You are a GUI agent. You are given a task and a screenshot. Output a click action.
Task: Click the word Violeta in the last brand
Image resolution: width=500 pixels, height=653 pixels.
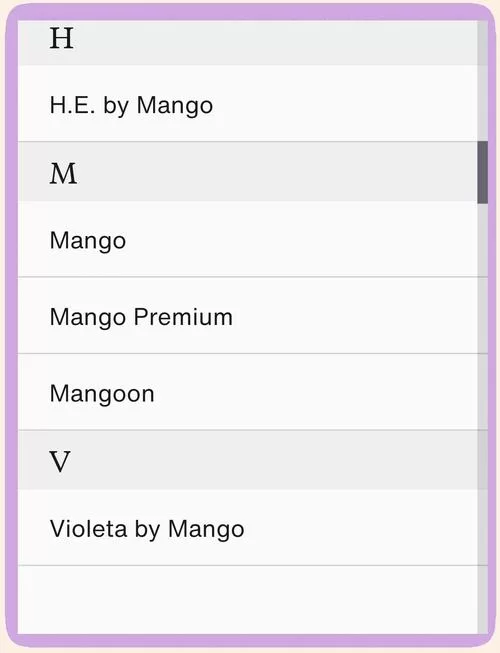pos(88,529)
